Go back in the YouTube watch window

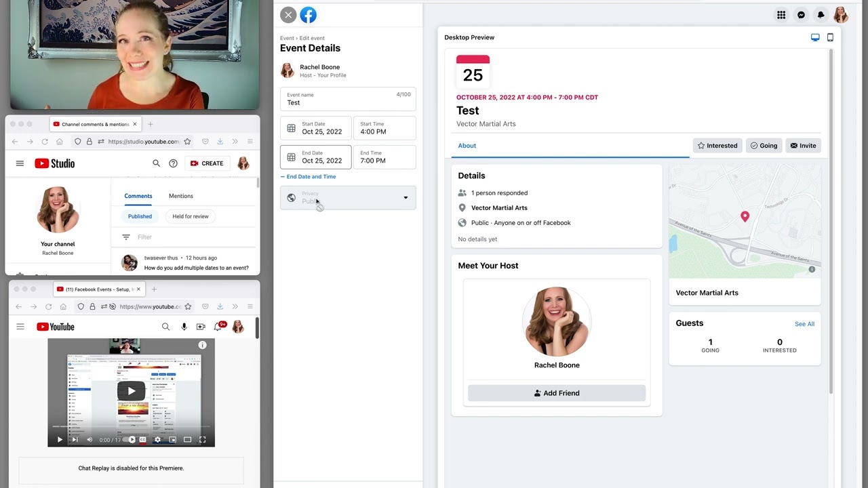18,306
